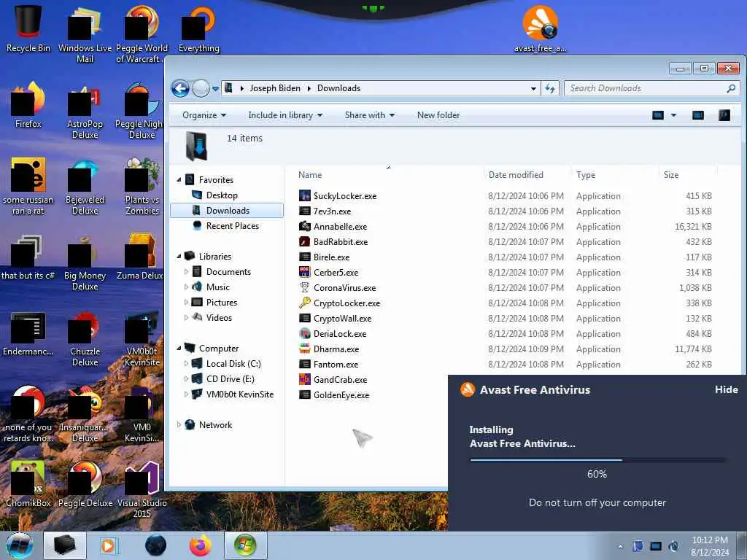
Task: Click the search magnifier in Search Downloads
Action: tap(731, 88)
